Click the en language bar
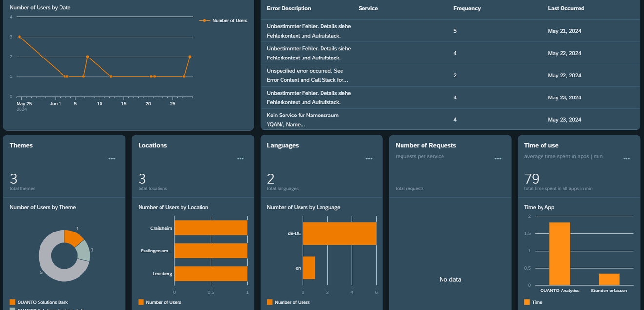 [x=309, y=268]
